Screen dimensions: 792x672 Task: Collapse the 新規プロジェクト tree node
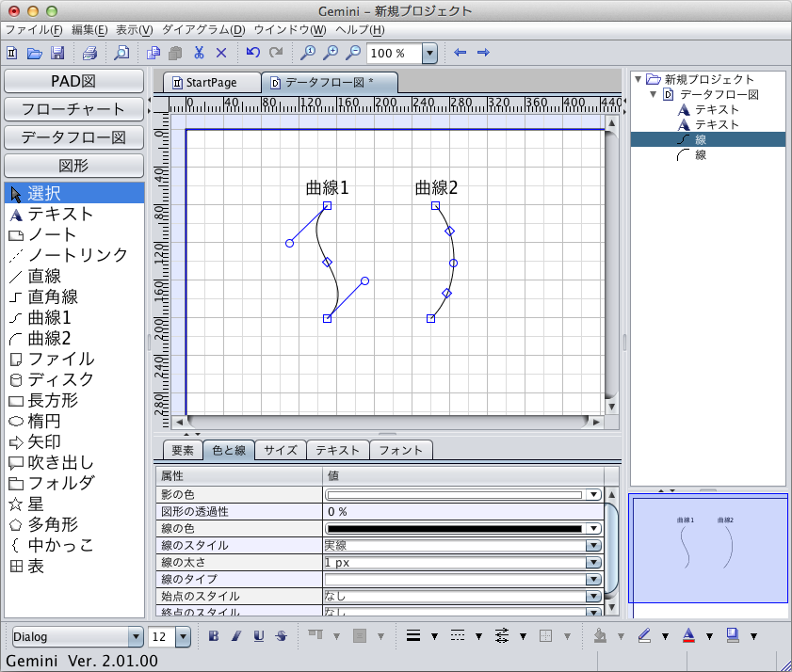click(x=638, y=79)
